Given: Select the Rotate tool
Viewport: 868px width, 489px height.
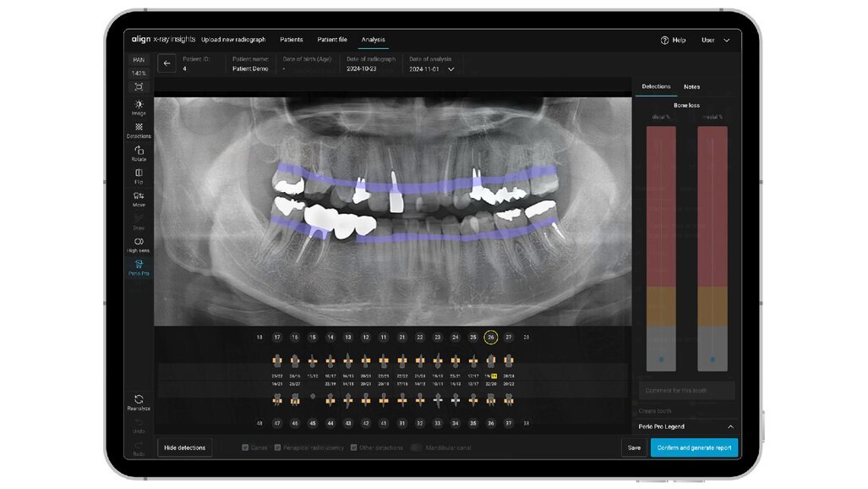Looking at the screenshot, I should pos(138,152).
